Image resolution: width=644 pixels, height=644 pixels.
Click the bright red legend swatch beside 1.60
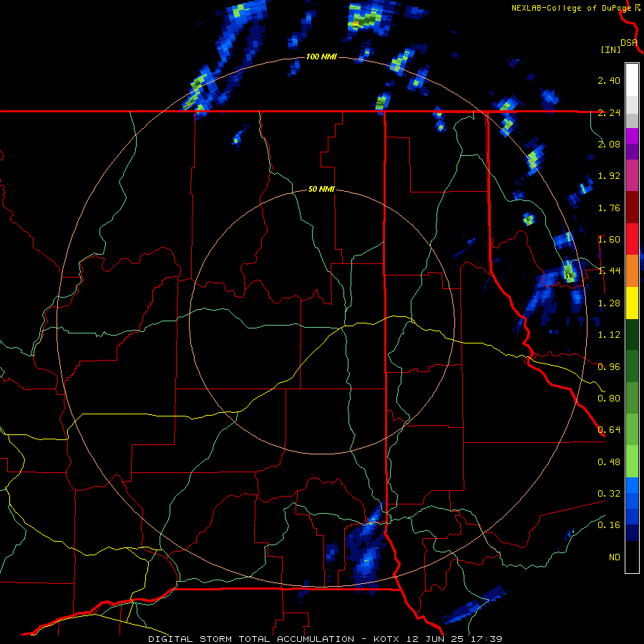632,239
